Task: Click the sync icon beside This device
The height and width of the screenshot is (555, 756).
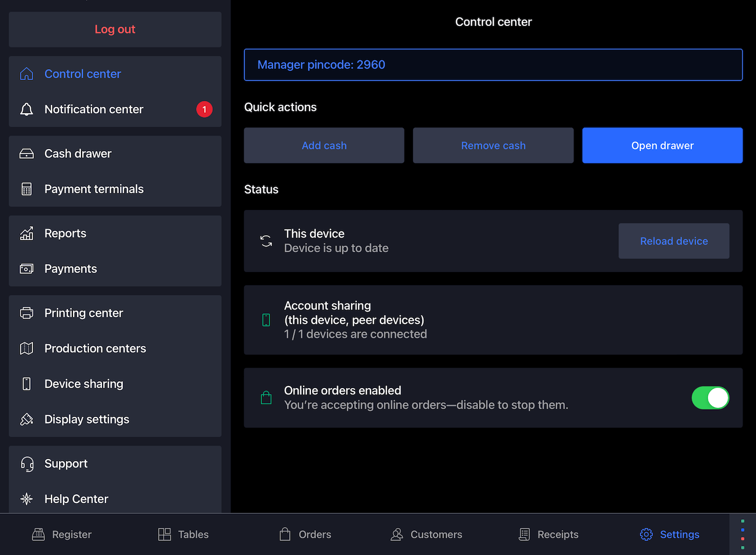Action: (x=266, y=241)
